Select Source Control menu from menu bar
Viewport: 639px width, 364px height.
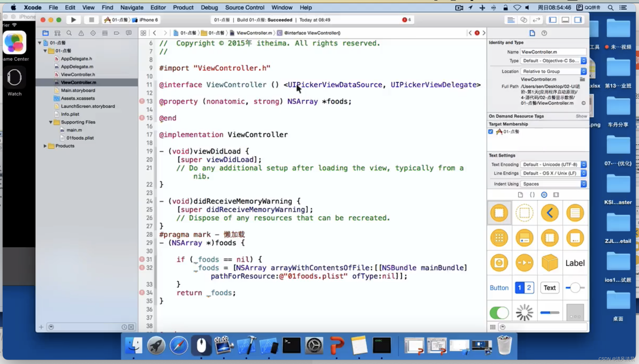tap(244, 7)
